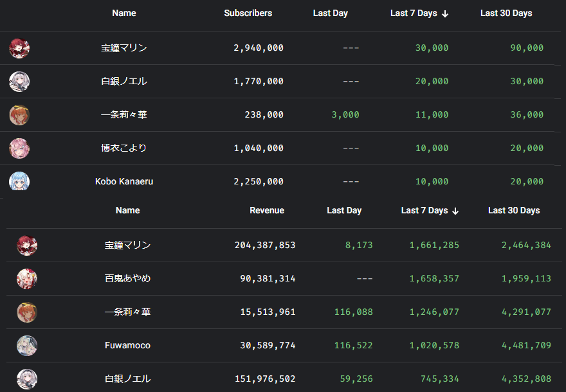Click Fuwamoco avatar in the revenue table
The image size is (566, 392).
coord(27,346)
